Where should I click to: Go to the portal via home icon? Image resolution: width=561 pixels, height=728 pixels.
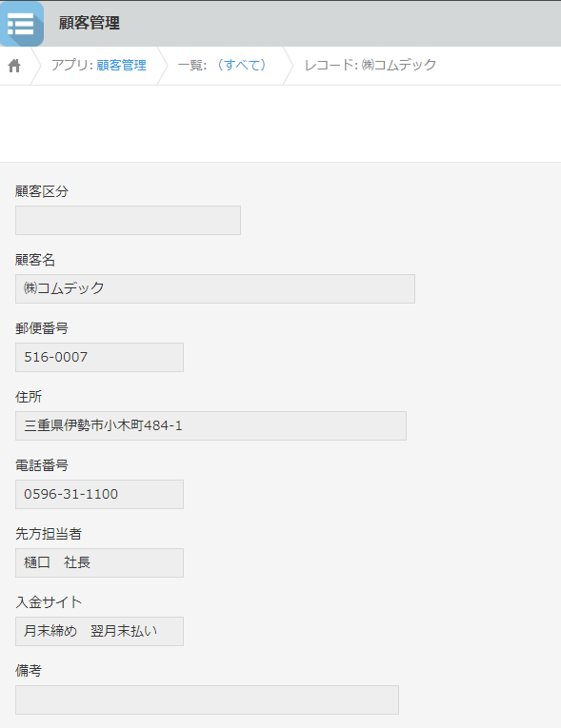pyautogui.click(x=14, y=66)
